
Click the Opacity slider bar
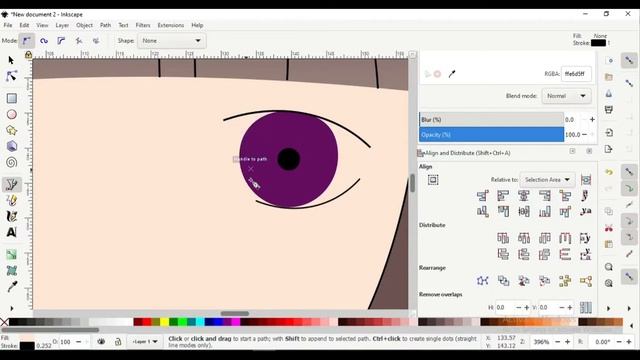click(x=491, y=135)
